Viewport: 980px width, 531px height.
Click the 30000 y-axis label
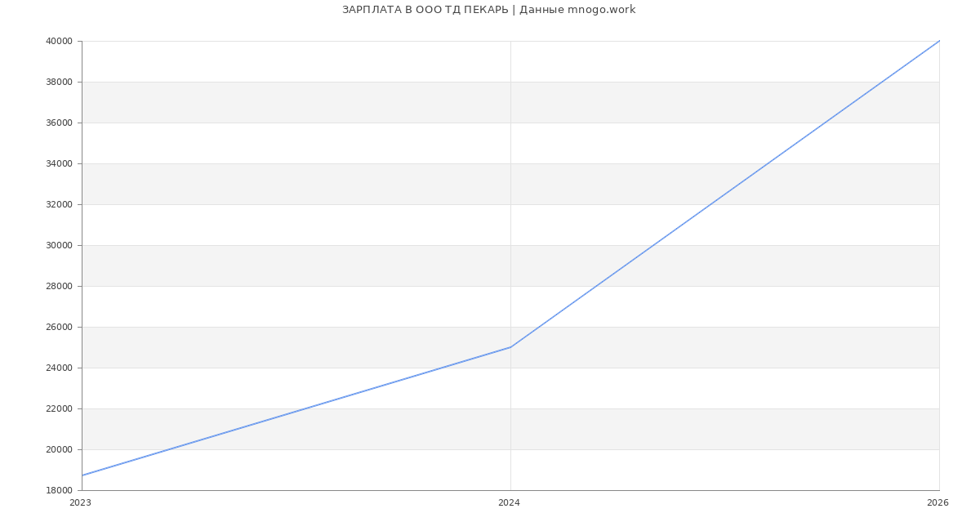[x=59, y=245]
